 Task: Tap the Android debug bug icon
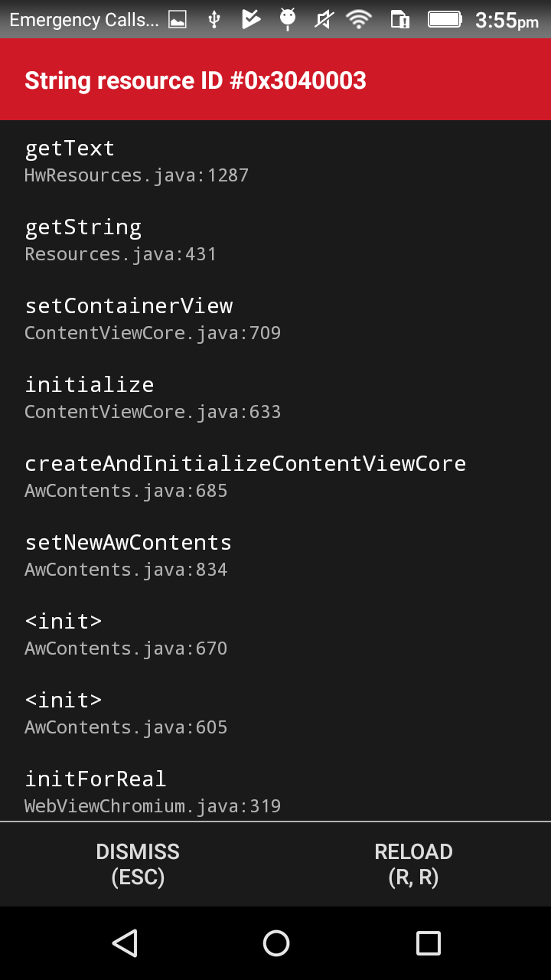(288, 19)
